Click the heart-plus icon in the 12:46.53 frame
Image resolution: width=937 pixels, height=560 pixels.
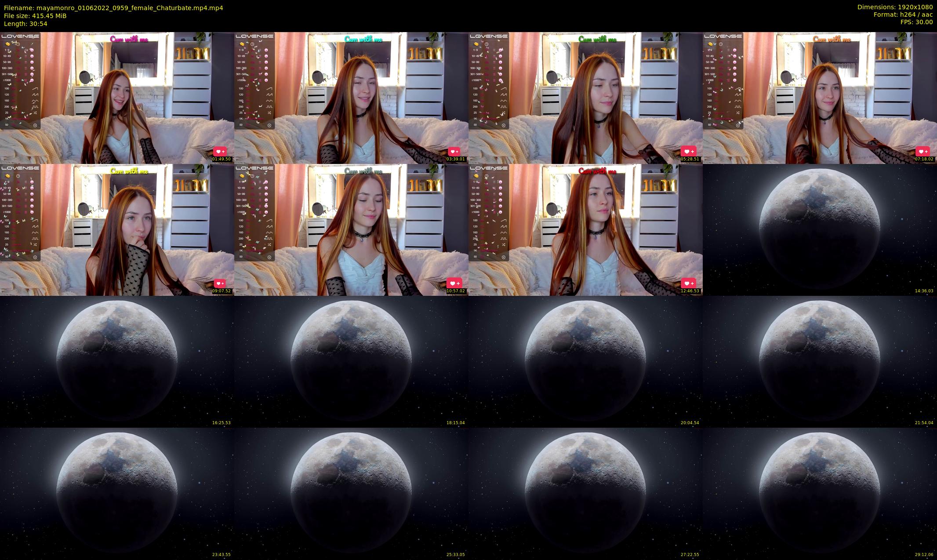point(689,283)
